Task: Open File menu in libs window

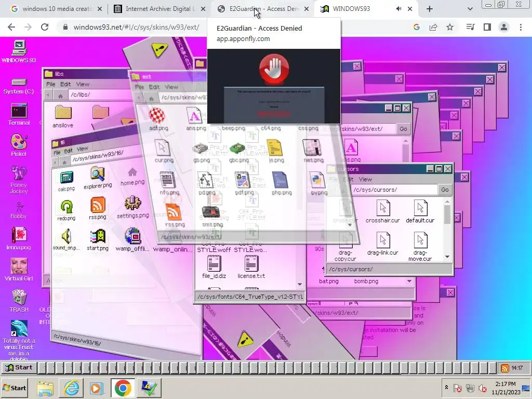Action: click(x=51, y=84)
